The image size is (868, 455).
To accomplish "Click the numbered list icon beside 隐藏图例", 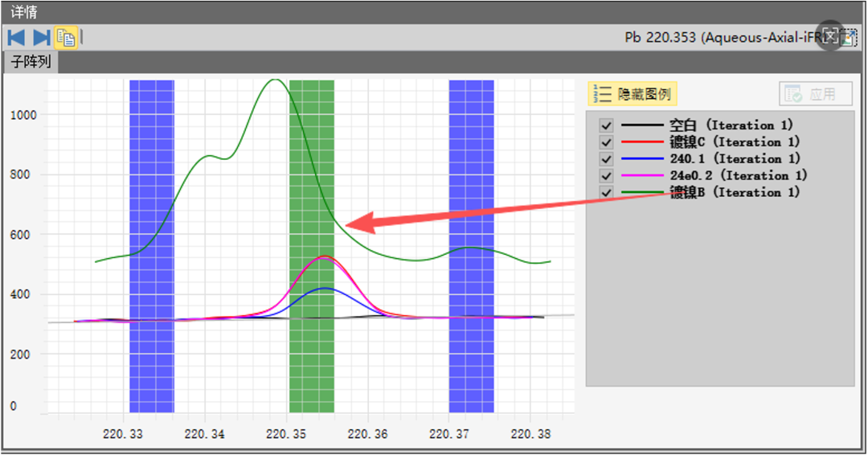I will [602, 94].
